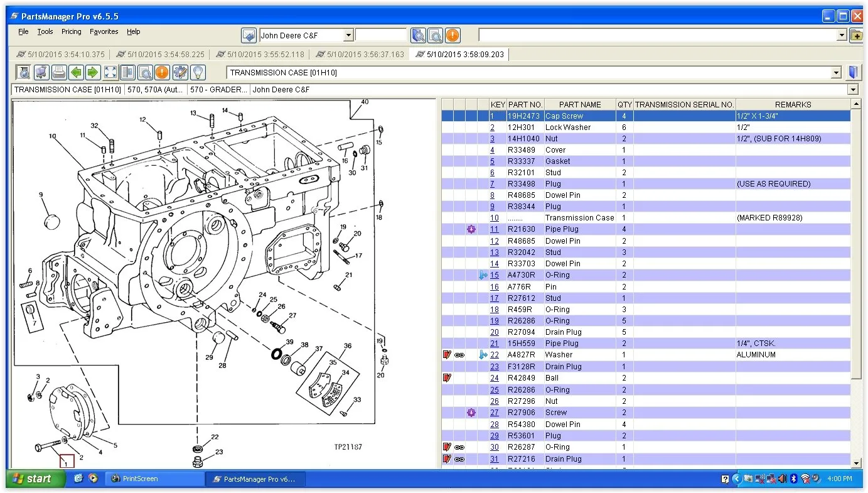Click the PartsManager Pro taskbar button
The width and height of the screenshot is (868, 493).
(x=255, y=479)
